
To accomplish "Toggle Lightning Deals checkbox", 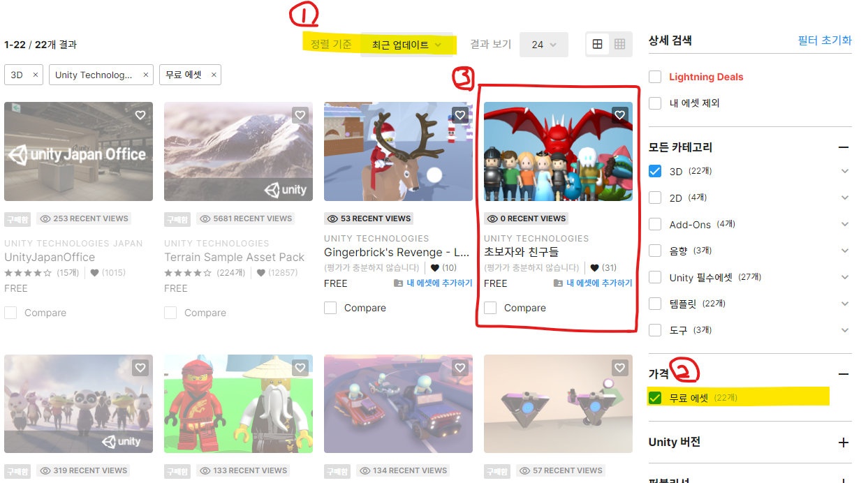I will (655, 77).
